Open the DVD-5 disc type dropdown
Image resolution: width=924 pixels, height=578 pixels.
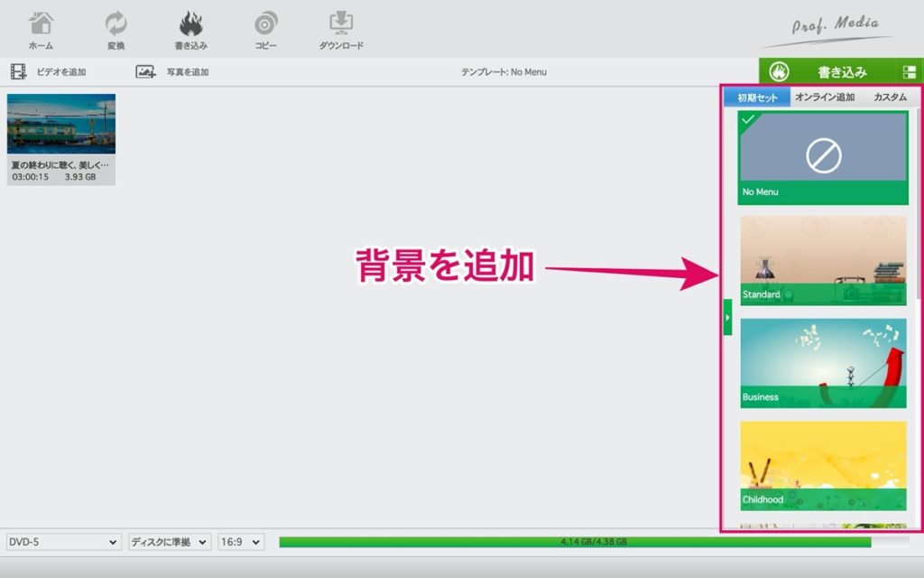pos(63,542)
